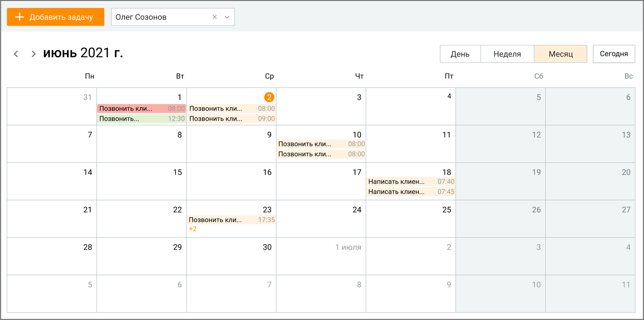Open first 08:00 task on June 10

321,144
